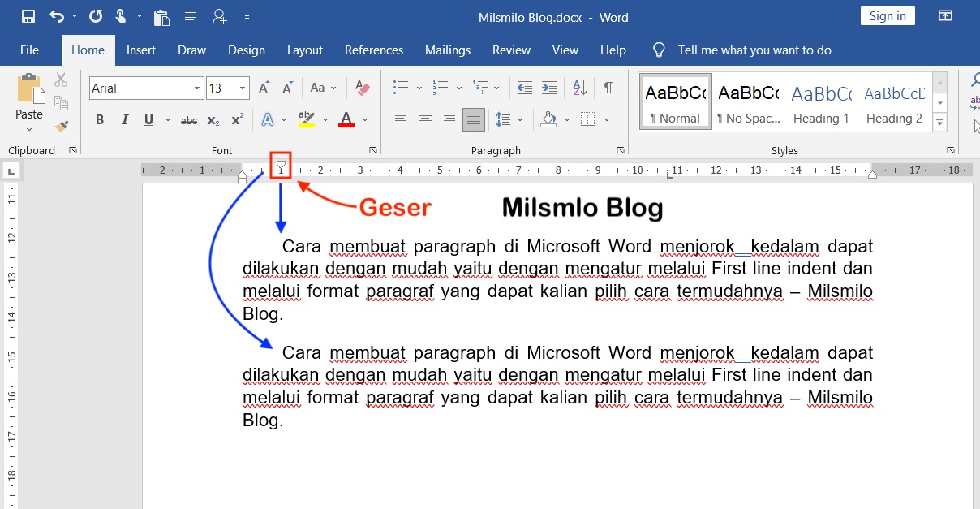Sort text with the A-Z sort icon
Viewport: 980px width, 509px height.
pyautogui.click(x=580, y=88)
